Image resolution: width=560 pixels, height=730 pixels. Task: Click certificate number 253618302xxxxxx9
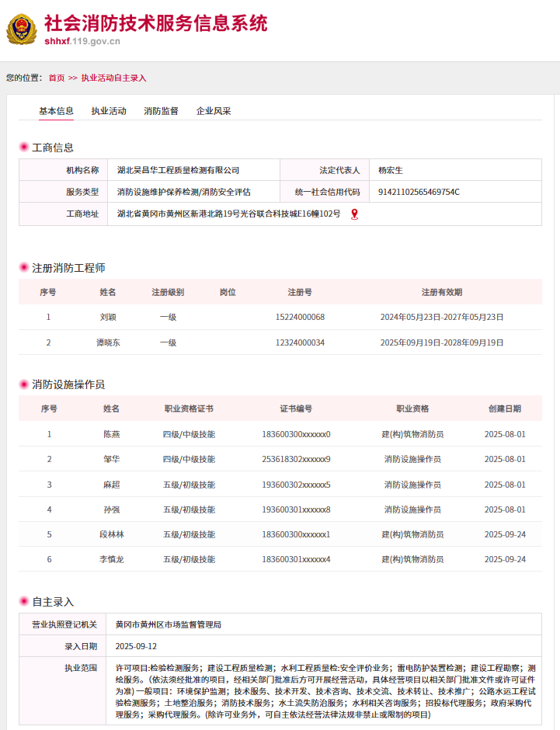coord(296,459)
